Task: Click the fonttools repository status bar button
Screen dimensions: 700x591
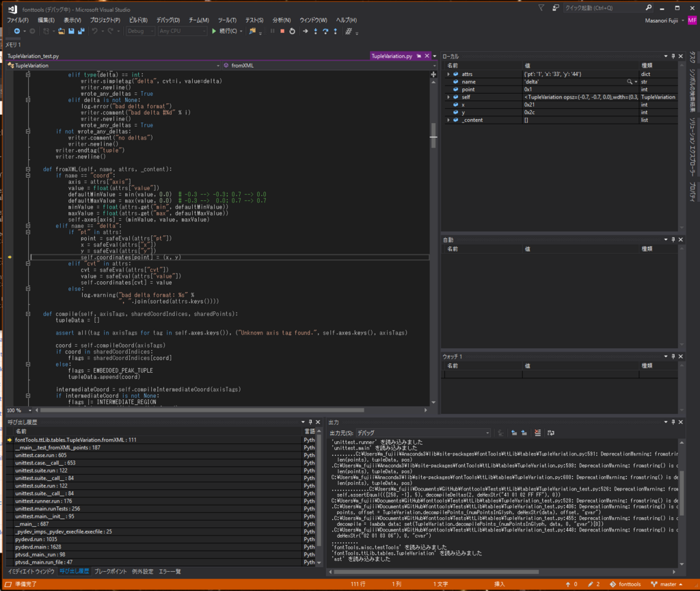Action: point(625,584)
